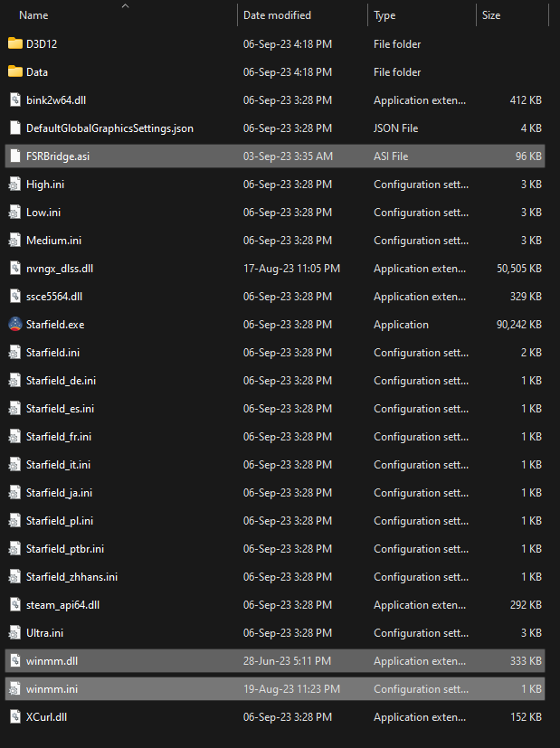Click the Starfield_fr.ini file icon
Viewport: 560px width, 748px height.
pyautogui.click(x=15, y=437)
